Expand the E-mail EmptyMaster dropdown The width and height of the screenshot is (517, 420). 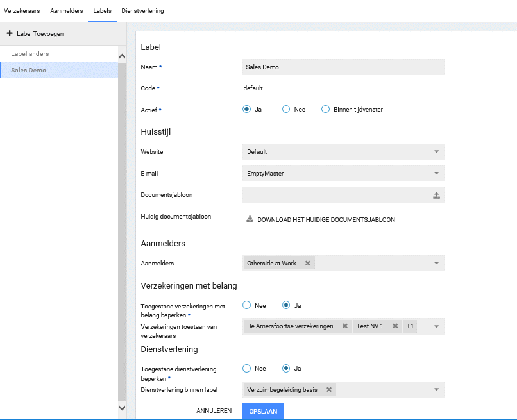[436, 173]
